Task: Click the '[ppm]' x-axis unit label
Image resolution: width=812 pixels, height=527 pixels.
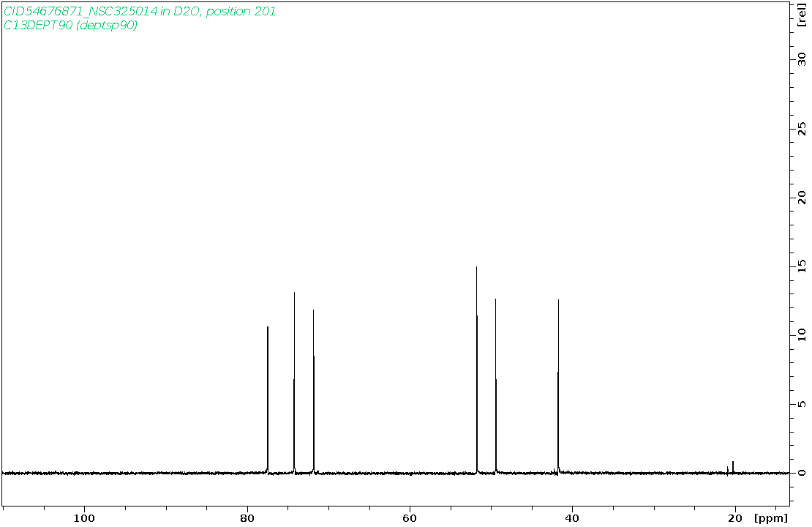Action: (x=771, y=517)
